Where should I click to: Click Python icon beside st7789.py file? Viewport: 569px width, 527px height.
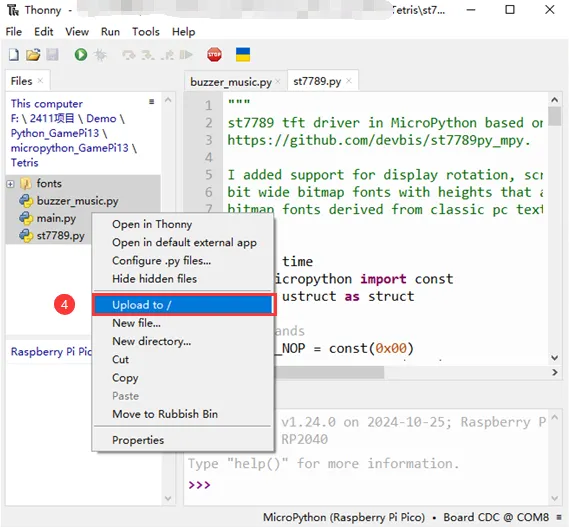26,236
